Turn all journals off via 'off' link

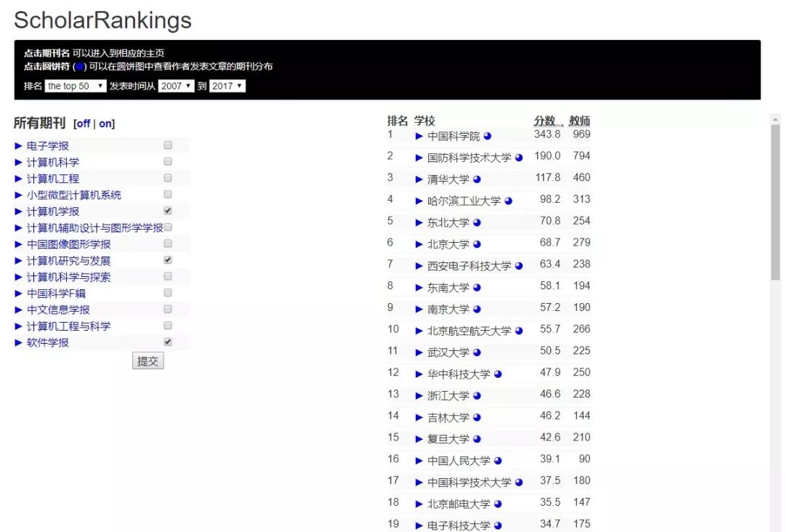click(83, 124)
